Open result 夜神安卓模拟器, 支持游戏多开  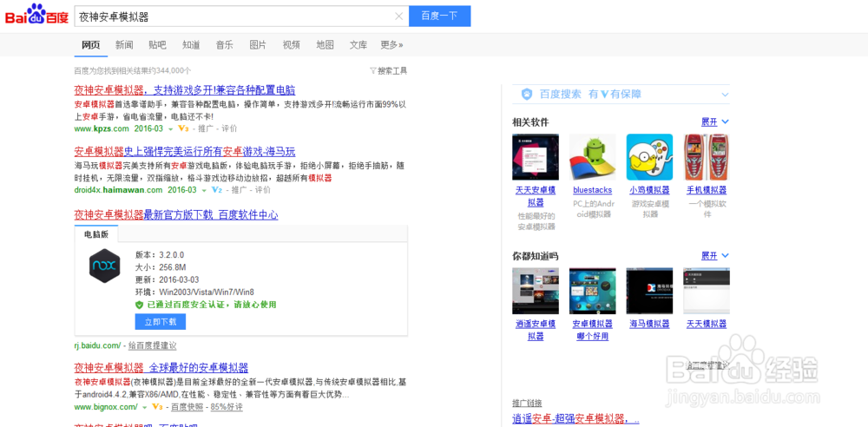tap(184, 90)
